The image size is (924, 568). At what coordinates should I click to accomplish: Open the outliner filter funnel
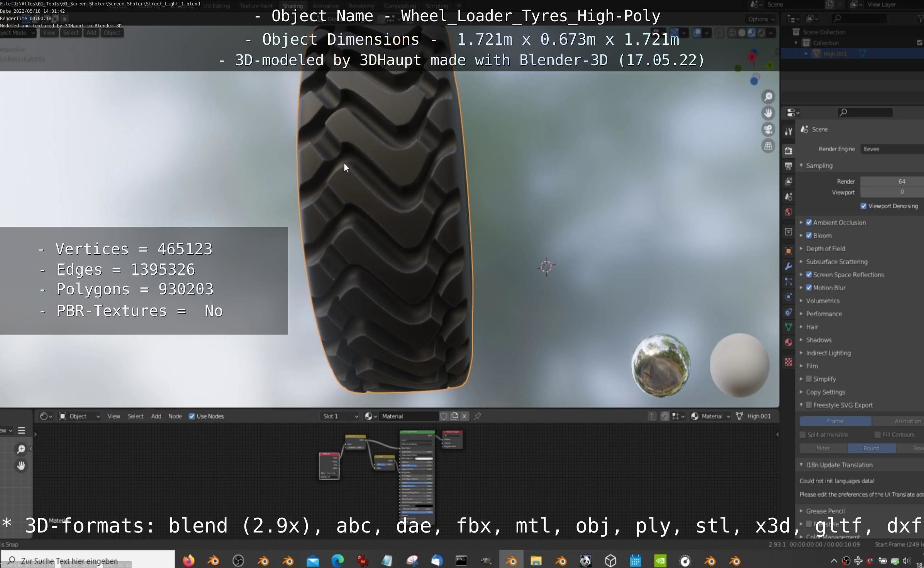pyautogui.click(x=921, y=19)
